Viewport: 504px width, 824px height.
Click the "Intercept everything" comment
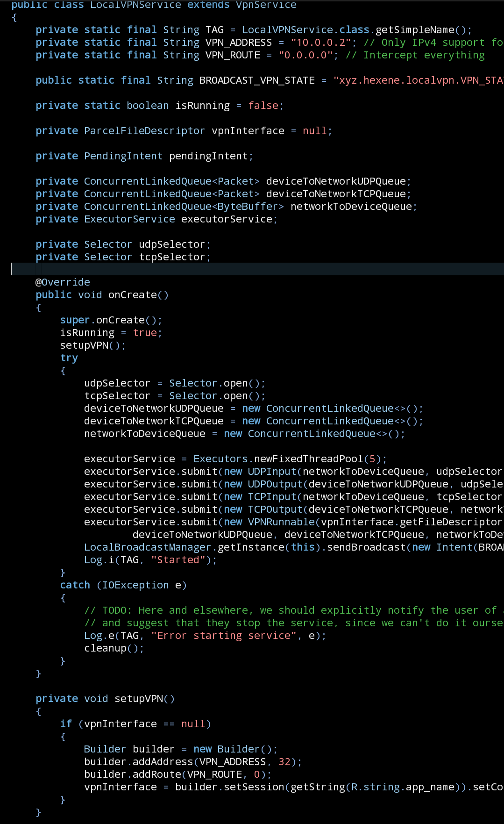click(424, 55)
